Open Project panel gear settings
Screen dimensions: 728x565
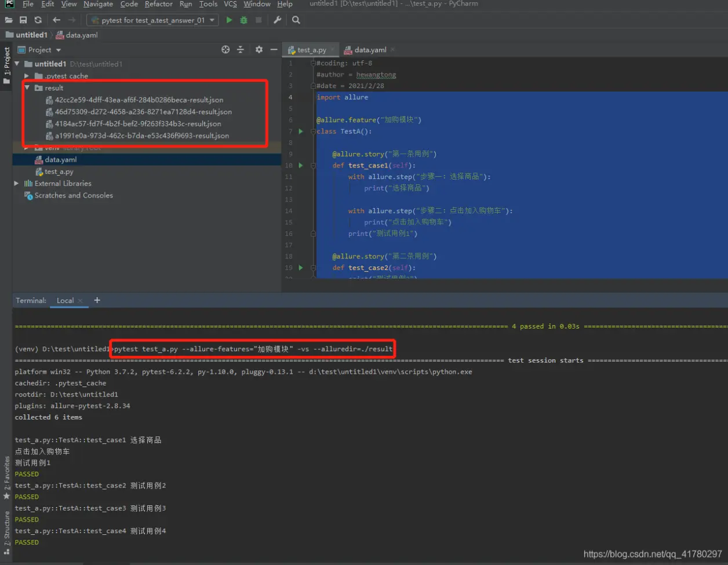pos(259,50)
